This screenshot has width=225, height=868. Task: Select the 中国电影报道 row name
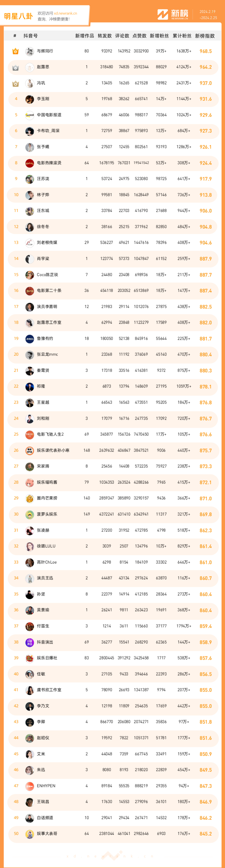49,115
